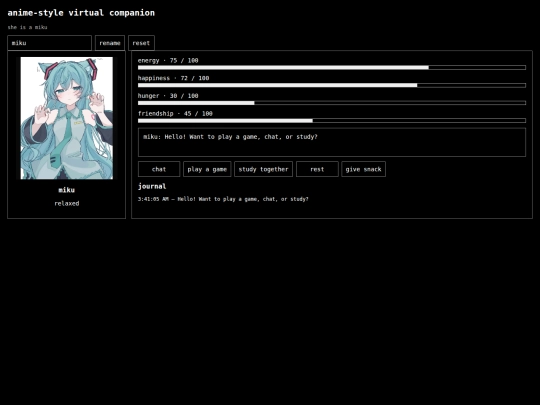
Task: Click the energy progress bar
Action: (332, 68)
